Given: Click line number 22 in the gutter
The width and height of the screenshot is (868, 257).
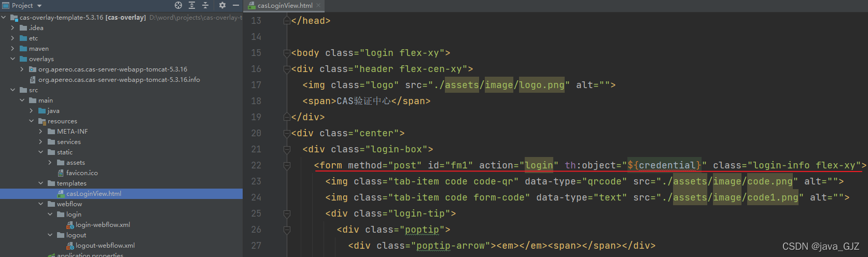Looking at the screenshot, I should coord(256,165).
